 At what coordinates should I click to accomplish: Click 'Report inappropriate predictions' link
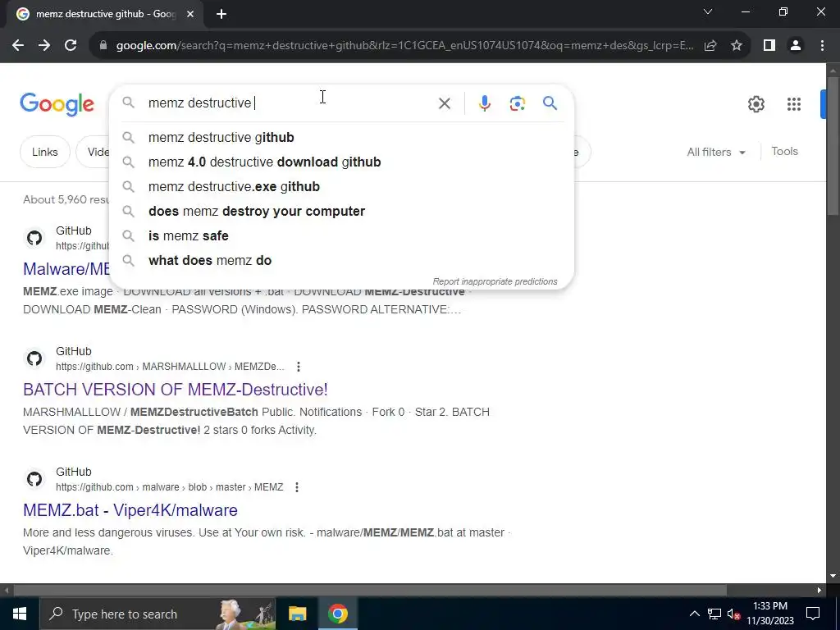click(495, 282)
